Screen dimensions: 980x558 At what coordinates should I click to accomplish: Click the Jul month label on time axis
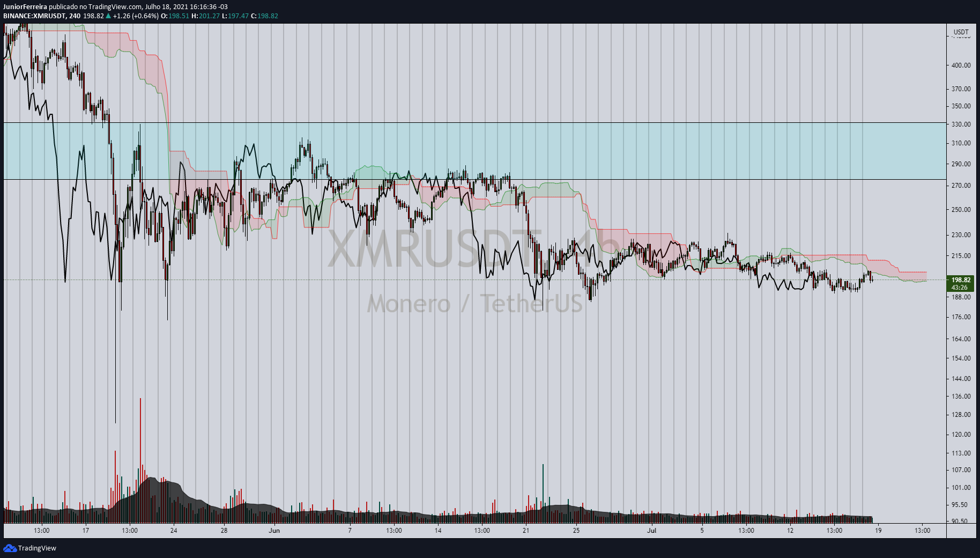[x=651, y=531]
